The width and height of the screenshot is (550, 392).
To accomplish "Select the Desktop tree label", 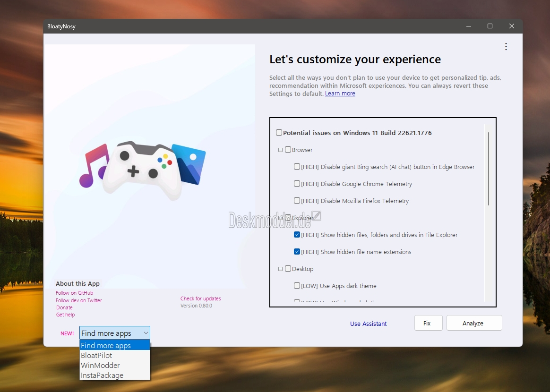I will 303,269.
